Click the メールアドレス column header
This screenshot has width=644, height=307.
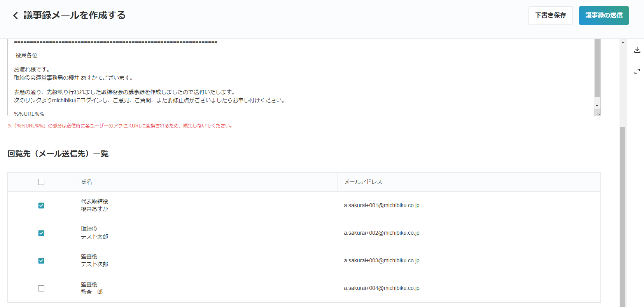pos(363,182)
